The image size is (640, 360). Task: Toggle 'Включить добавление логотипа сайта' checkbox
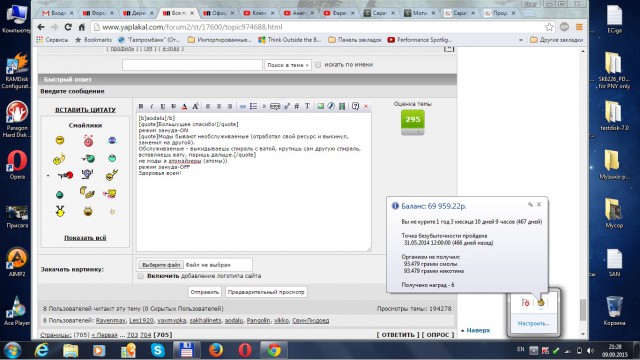click(x=141, y=276)
